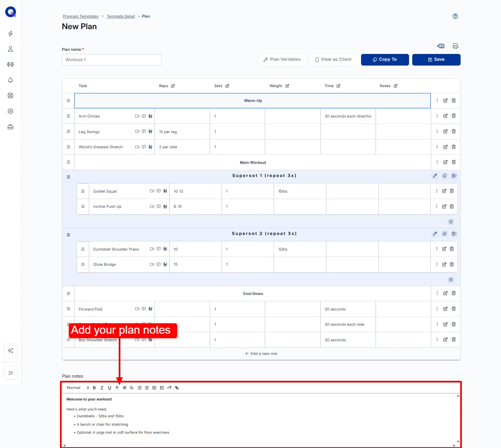Insert link in plan notes toolbar
This screenshot has width=501, height=448.
[x=177, y=388]
